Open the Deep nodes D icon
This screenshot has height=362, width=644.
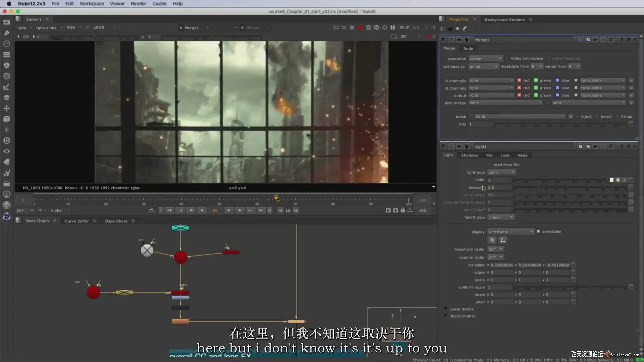pos(6,140)
